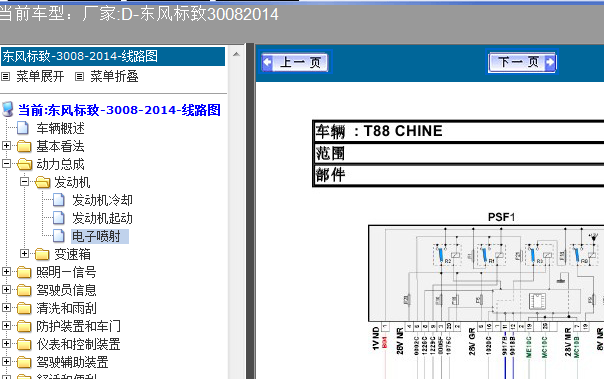
Task: Collapse the 动力总成 folder
Action: coord(6,164)
